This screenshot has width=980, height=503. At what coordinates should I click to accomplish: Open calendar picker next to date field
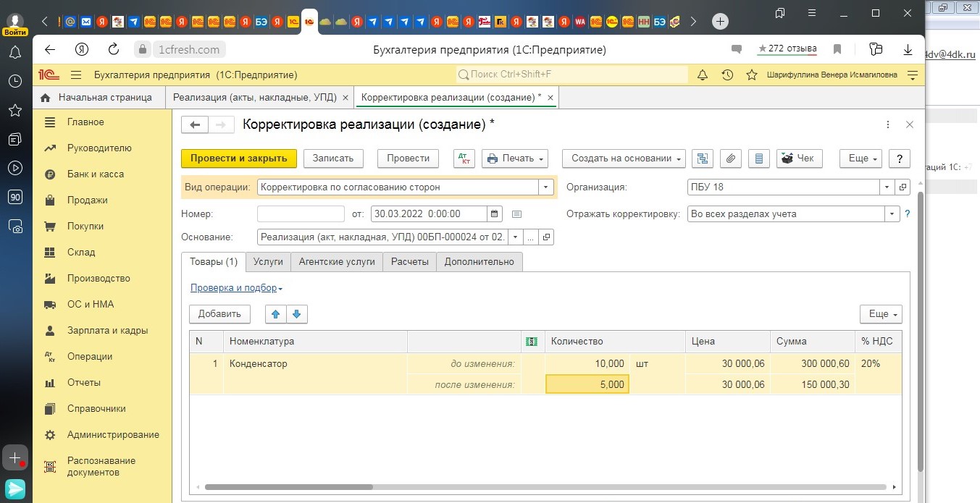[495, 214]
